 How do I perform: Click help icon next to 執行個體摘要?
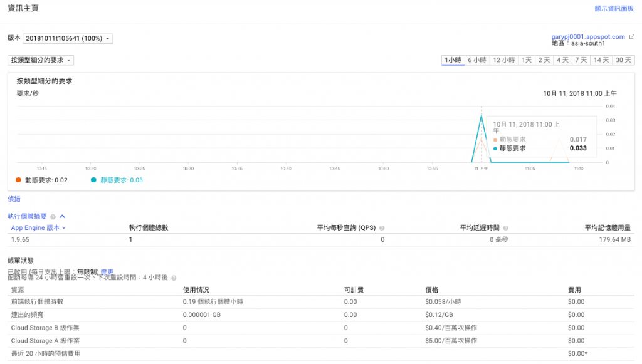click(53, 217)
